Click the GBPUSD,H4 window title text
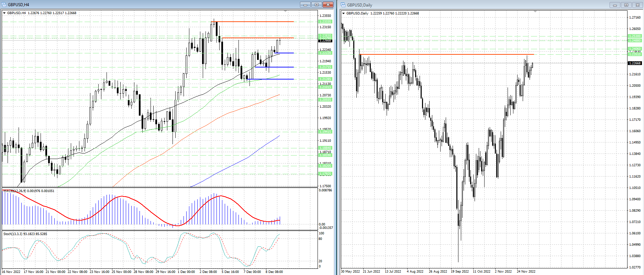 (19, 5)
